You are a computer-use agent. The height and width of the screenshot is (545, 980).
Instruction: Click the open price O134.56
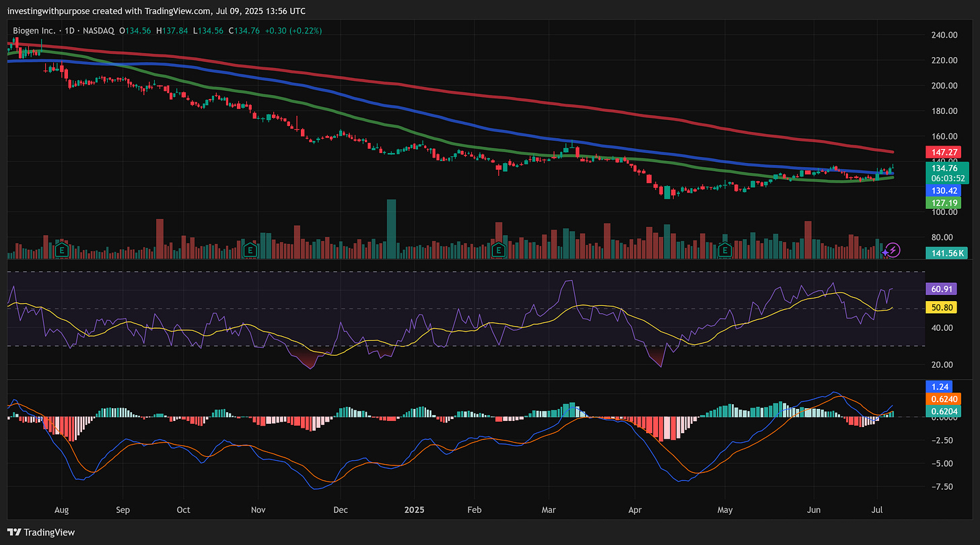point(135,30)
